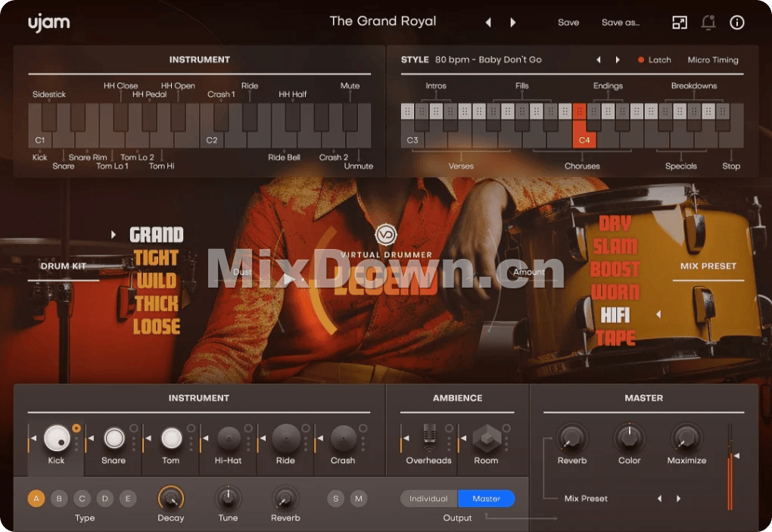Click the Maximize knob
The width and height of the screenshot is (772, 532).
[686, 437]
